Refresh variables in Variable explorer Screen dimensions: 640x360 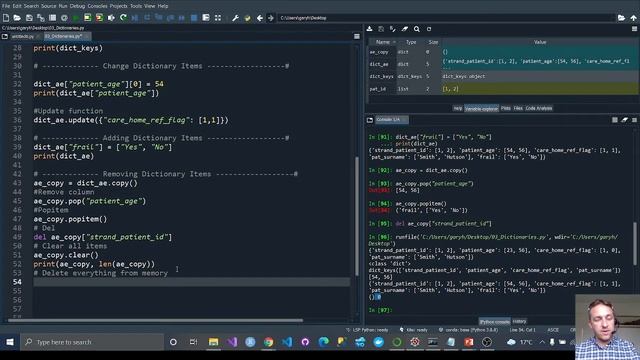(x=429, y=29)
